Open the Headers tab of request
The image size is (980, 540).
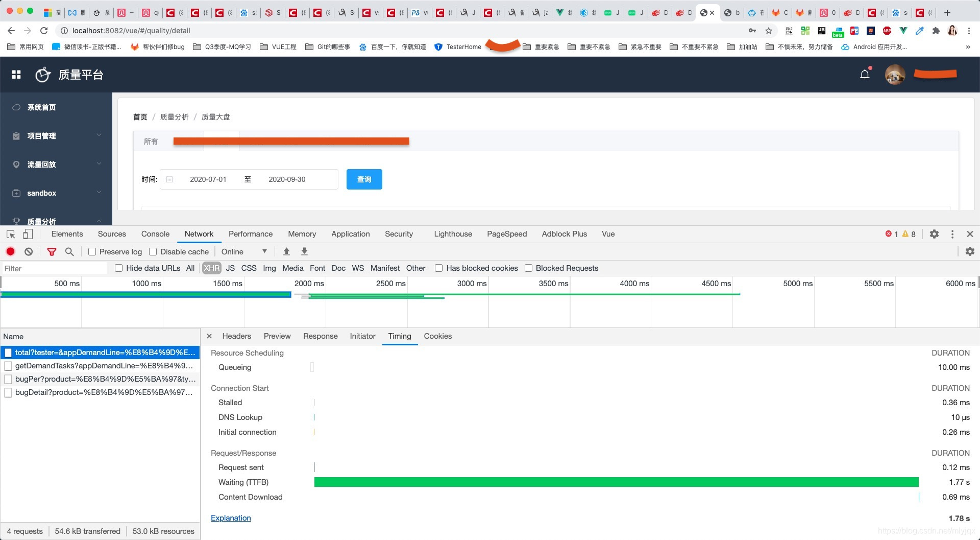click(237, 336)
